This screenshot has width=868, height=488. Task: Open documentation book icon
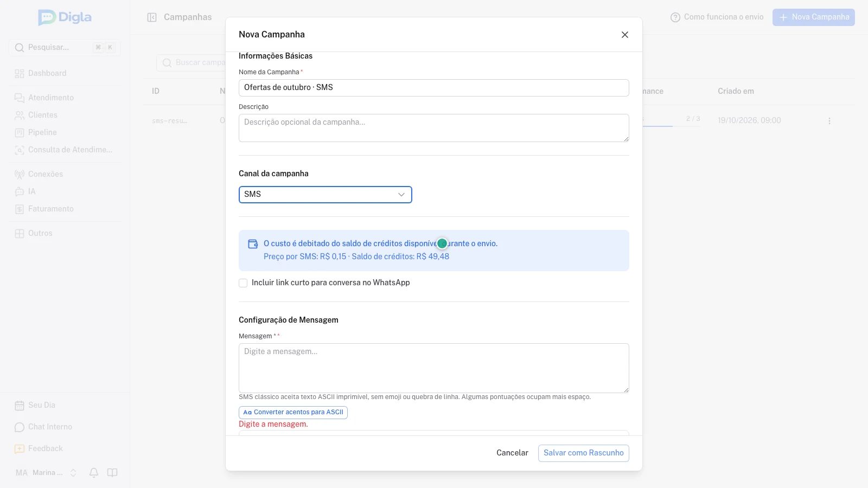(112, 473)
